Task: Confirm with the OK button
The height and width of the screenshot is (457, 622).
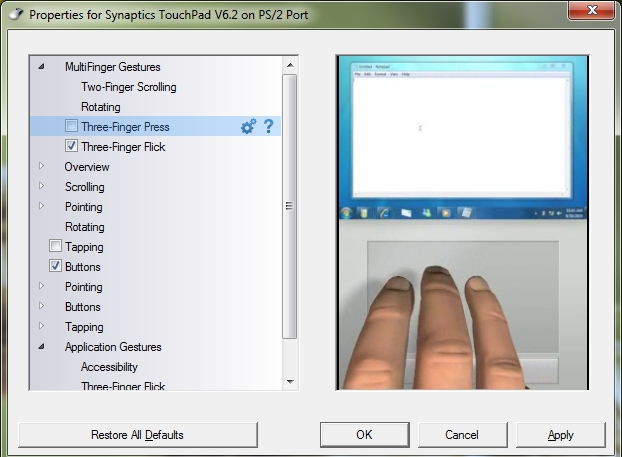Action: point(365,435)
